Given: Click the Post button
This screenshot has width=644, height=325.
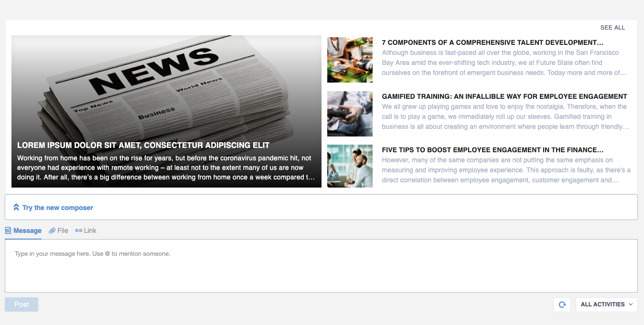Looking at the screenshot, I should coord(21,304).
